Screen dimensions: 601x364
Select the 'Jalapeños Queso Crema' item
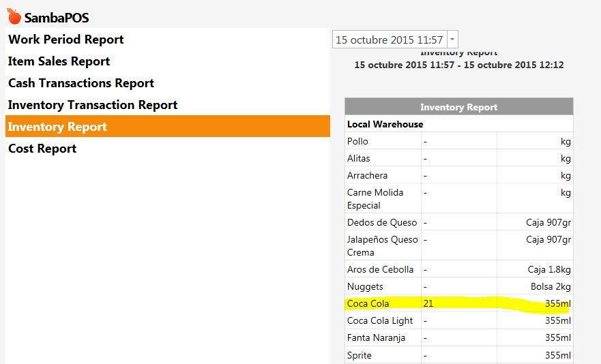[x=382, y=246]
